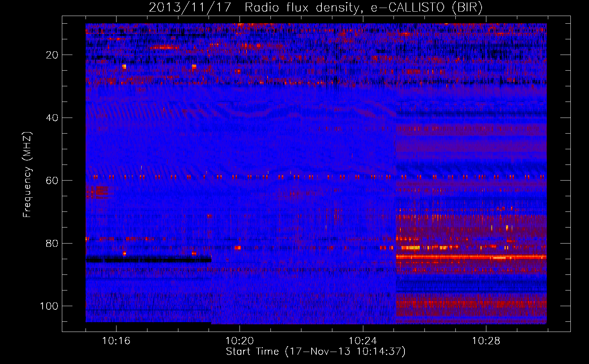Click the plot title '2013/11/17 Radio flux density, e-CALLISTO (BIR)'
Screen dimensions: 589x364
(316, 8)
